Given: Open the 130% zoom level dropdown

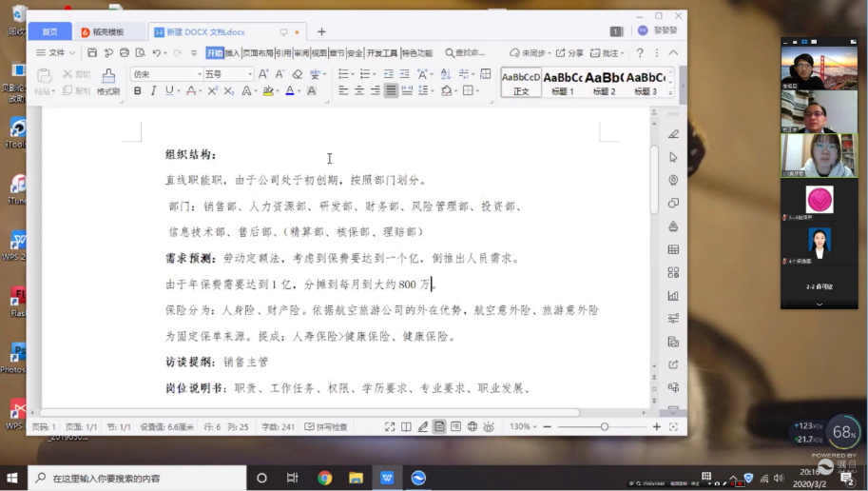Looking at the screenshot, I should point(523,427).
